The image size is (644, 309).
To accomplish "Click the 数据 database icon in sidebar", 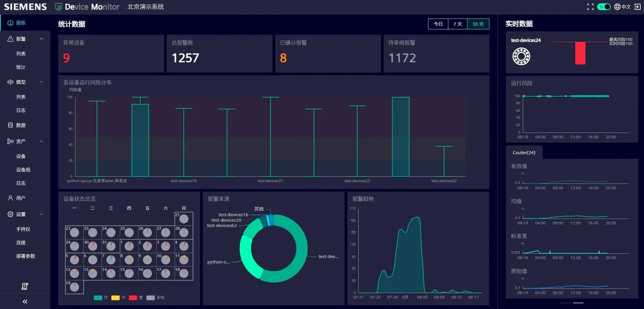I will [10, 125].
